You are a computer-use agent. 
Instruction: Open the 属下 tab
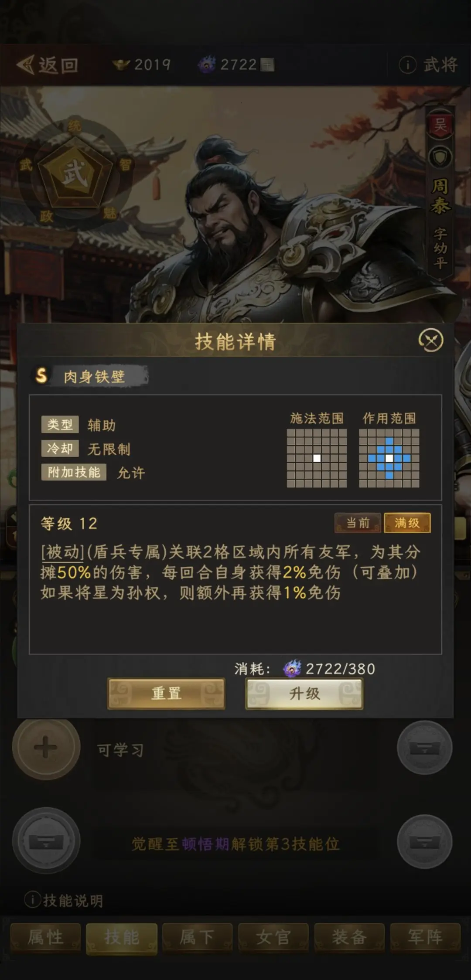click(197, 937)
